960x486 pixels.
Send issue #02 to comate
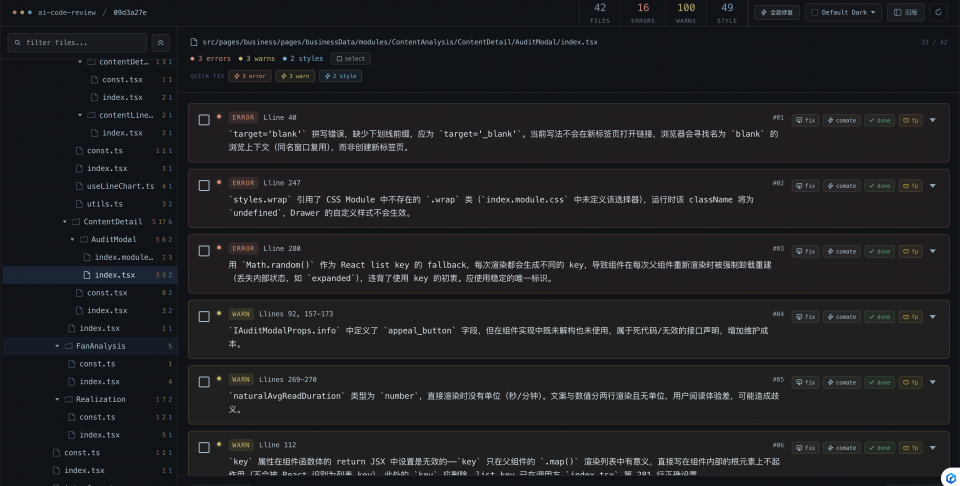pos(841,186)
